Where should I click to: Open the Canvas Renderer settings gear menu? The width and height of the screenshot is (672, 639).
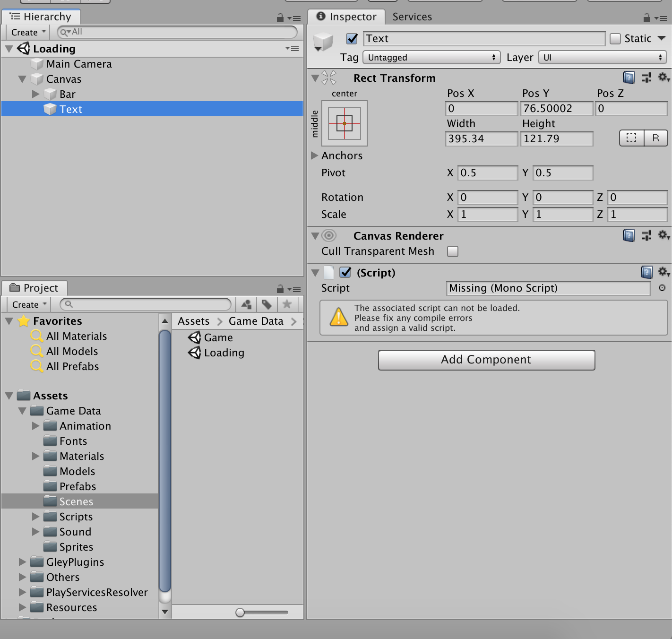pyautogui.click(x=663, y=235)
